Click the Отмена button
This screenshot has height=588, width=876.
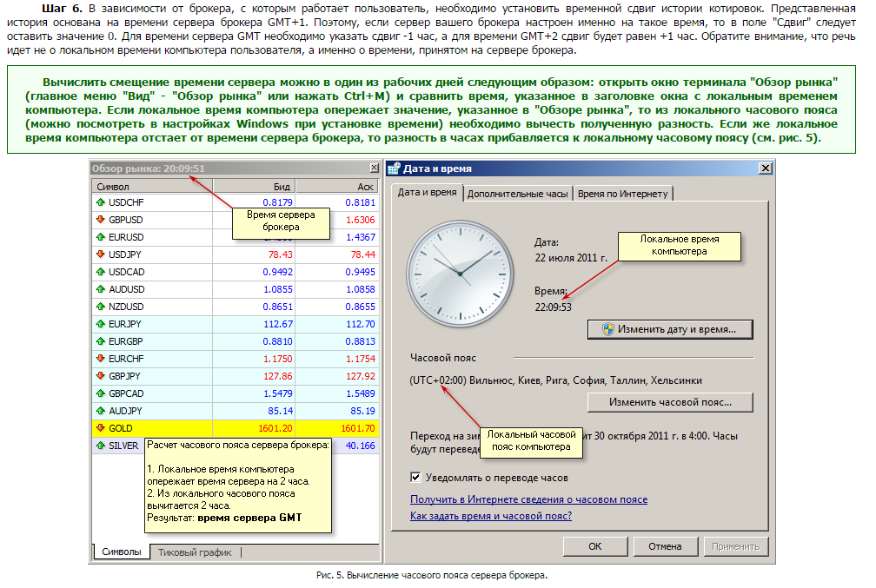[x=665, y=546]
